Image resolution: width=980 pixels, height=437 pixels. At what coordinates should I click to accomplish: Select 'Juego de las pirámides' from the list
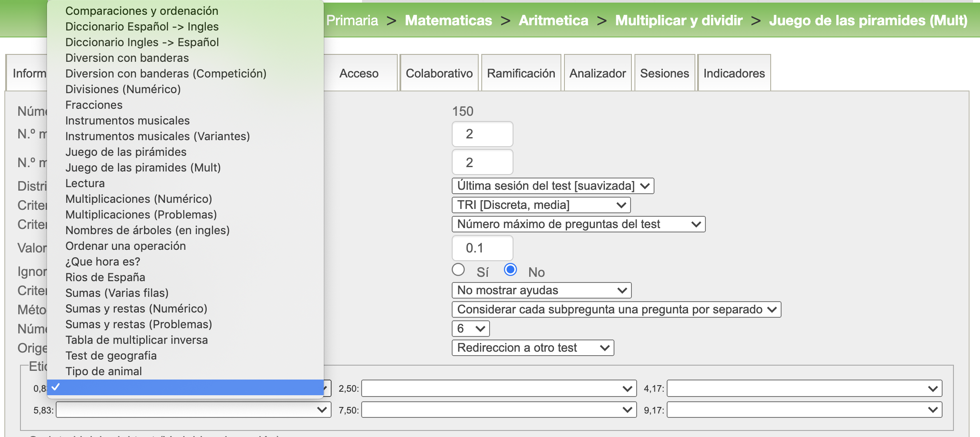(126, 152)
